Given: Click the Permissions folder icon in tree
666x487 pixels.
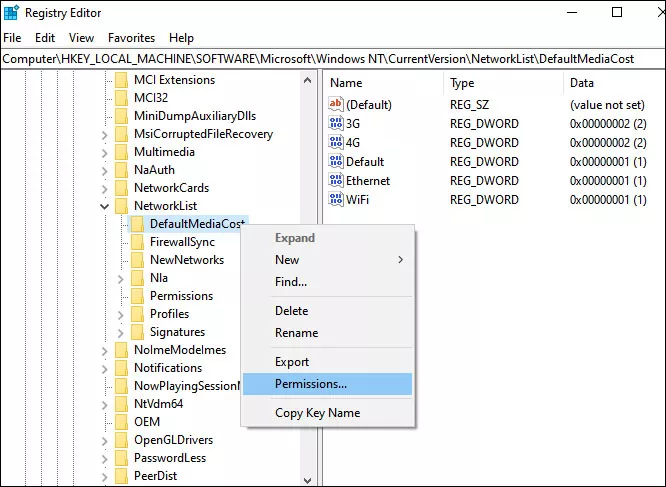Looking at the screenshot, I should tap(138, 296).
